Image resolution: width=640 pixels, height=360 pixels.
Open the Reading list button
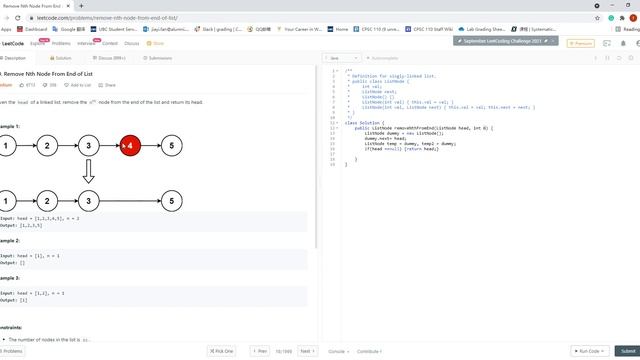pos(627,29)
